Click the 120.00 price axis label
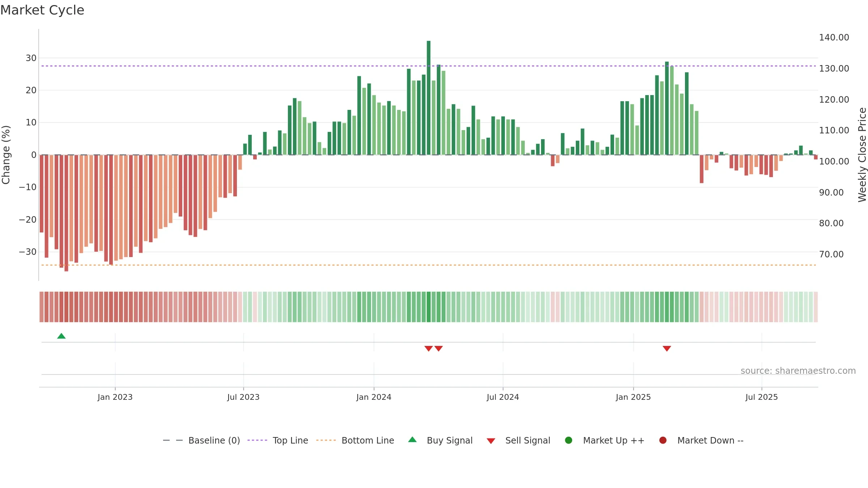Screen dimensions: 868x488 click(834, 100)
